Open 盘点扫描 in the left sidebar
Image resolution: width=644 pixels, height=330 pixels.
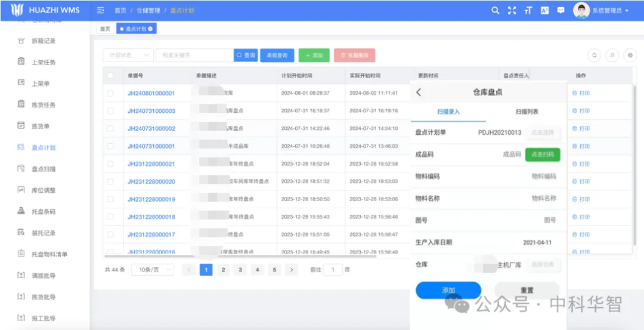(43, 169)
